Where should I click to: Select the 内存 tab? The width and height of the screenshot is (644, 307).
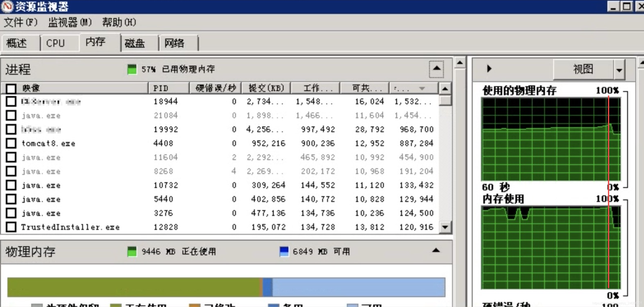pyautogui.click(x=100, y=42)
